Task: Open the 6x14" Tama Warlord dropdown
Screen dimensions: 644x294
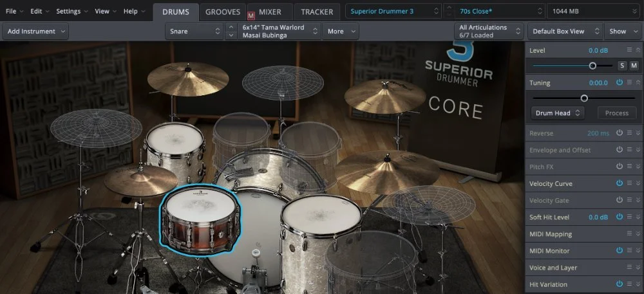Action: pos(280,31)
